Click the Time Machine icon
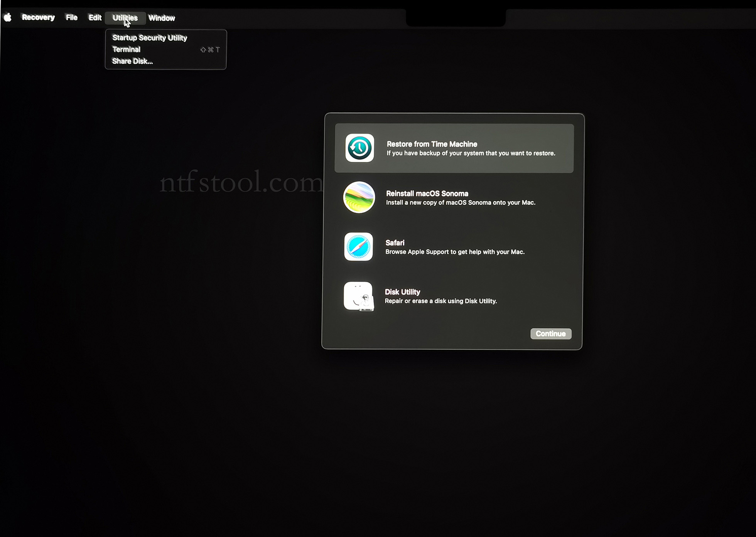 [x=359, y=148]
